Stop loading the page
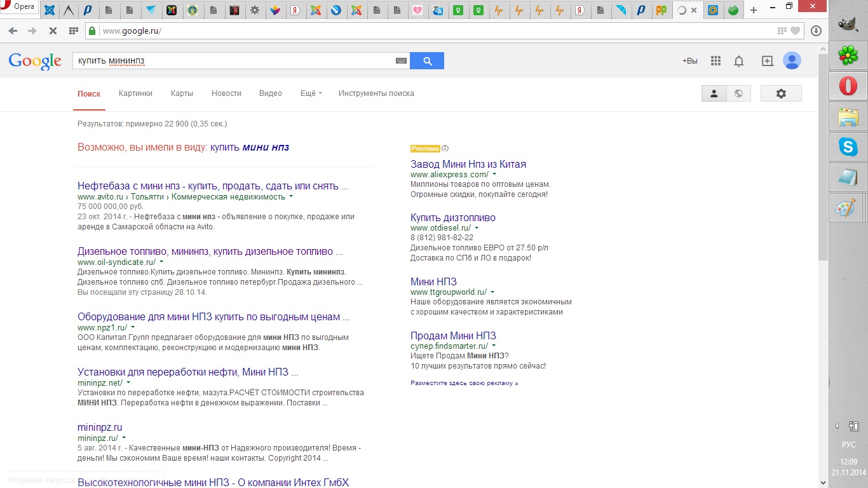This screenshot has width=868, height=488. [x=53, y=30]
